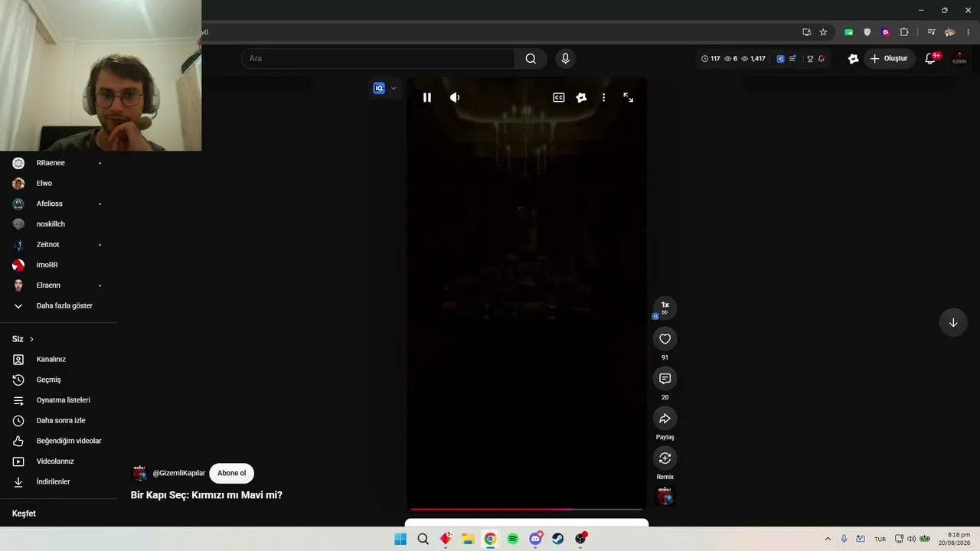Open the Windows Start menu
The image size is (980, 551).
point(400,539)
